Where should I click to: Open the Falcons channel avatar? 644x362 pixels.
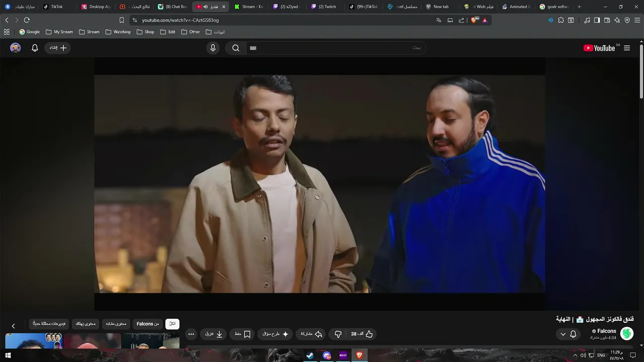(x=627, y=333)
